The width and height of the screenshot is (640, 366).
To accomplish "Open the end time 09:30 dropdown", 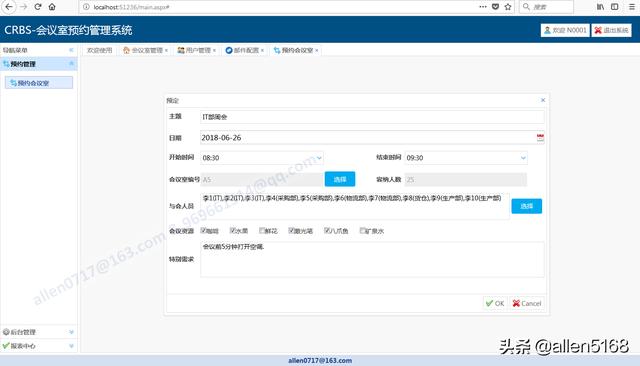I will coord(466,158).
